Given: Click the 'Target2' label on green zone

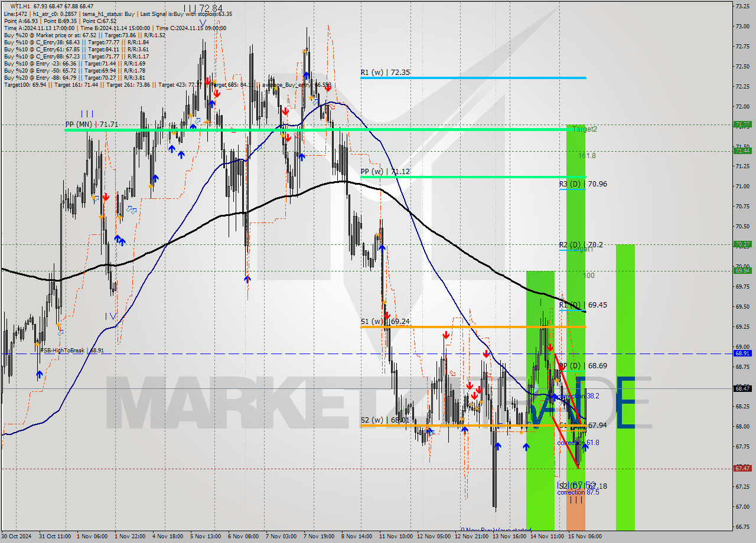Looking at the screenshot, I should coord(584,129).
